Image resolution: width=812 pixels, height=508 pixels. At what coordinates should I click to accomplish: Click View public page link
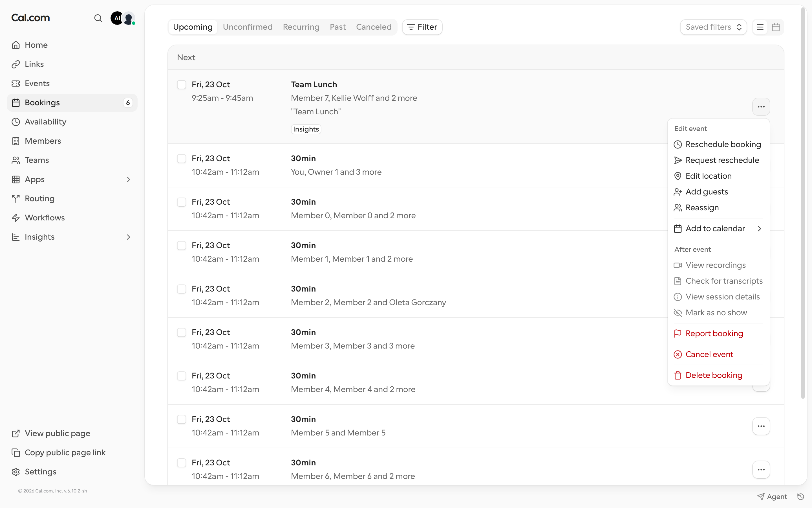click(72, 433)
